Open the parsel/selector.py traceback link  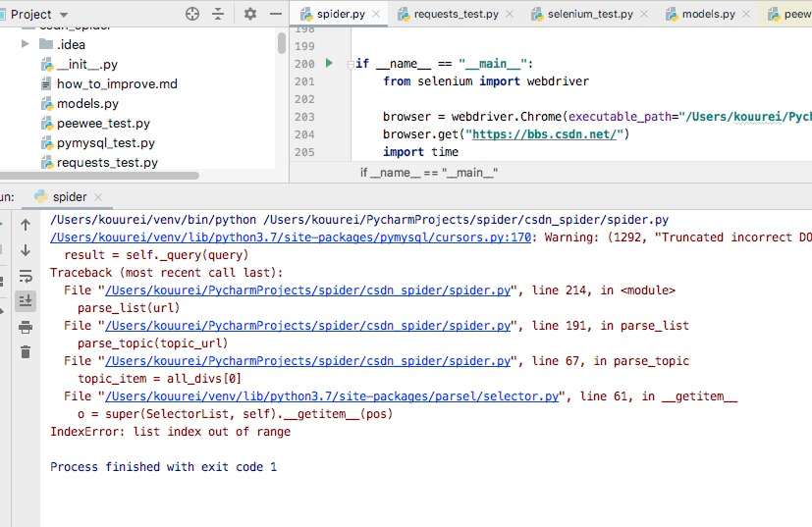[x=332, y=396]
